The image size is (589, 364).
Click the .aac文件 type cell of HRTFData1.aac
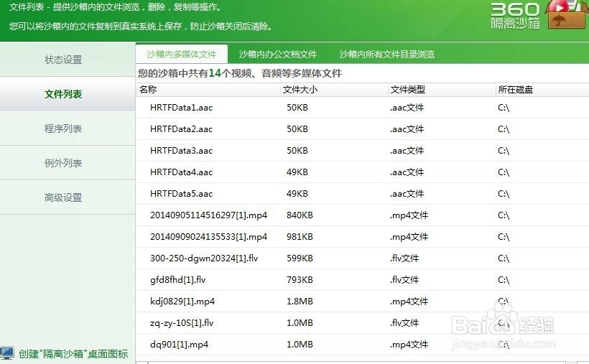407,108
